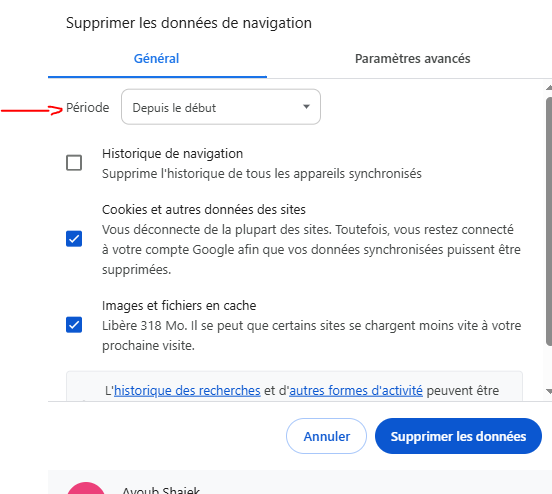Click the Cookies et autres données label

point(203,210)
